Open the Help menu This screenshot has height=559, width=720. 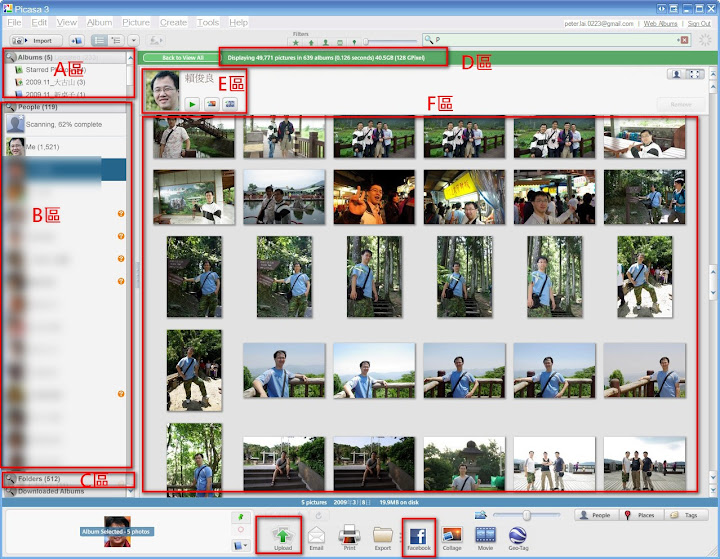pos(238,22)
